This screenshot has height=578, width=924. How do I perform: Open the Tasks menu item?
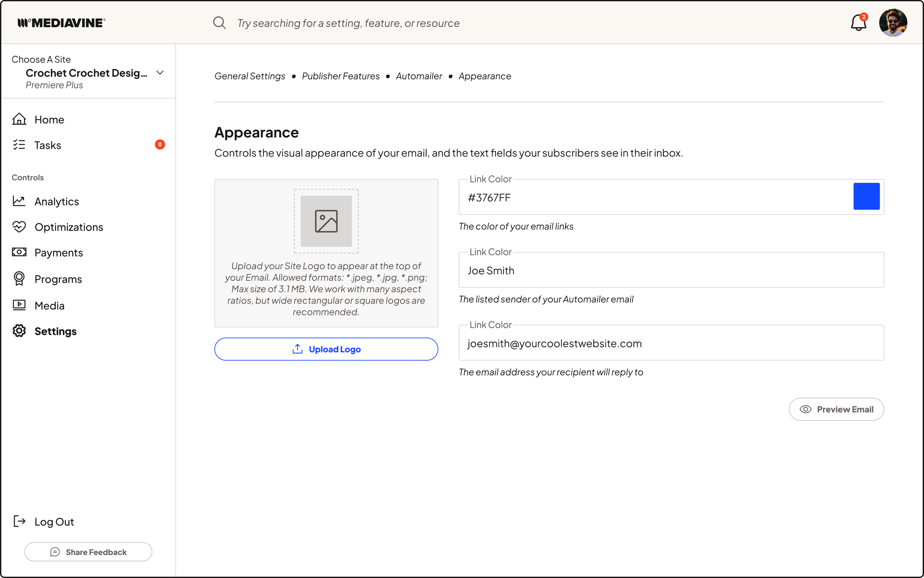pos(48,145)
